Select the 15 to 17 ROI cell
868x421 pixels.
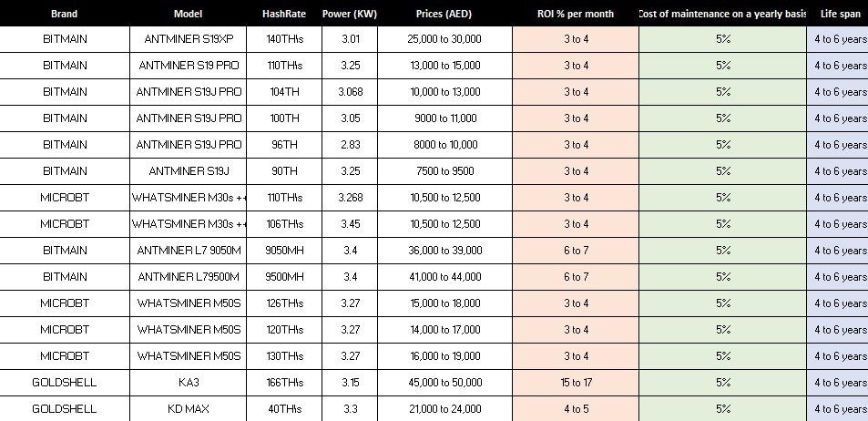pyautogui.click(x=576, y=383)
